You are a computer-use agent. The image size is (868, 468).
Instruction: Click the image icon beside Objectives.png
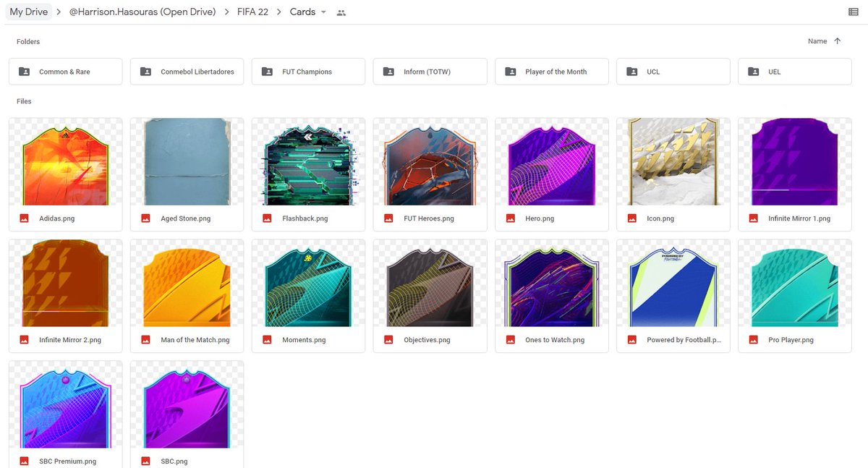click(x=388, y=339)
